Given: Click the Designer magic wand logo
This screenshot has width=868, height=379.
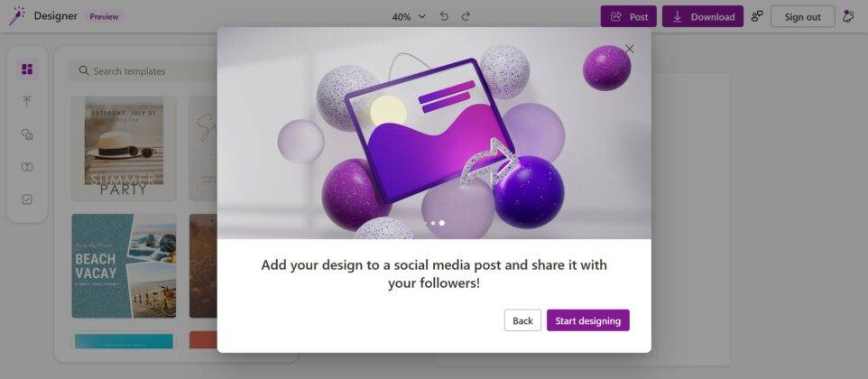Looking at the screenshot, I should (16, 16).
